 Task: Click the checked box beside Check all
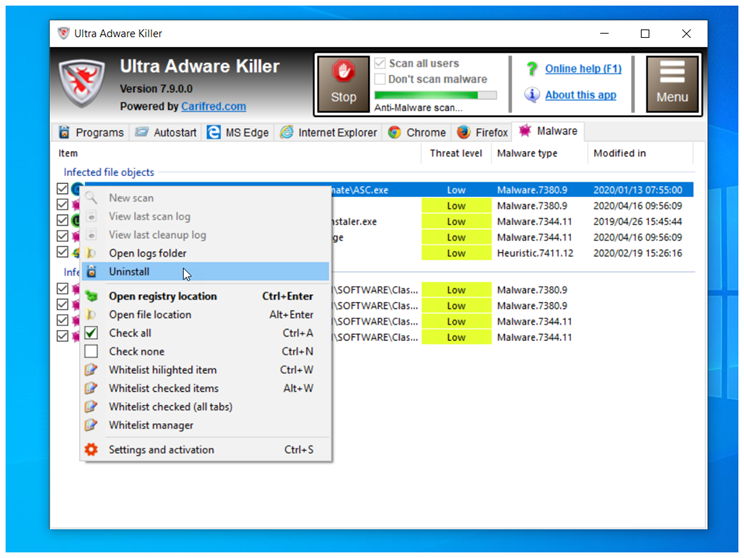coord(91,333)
